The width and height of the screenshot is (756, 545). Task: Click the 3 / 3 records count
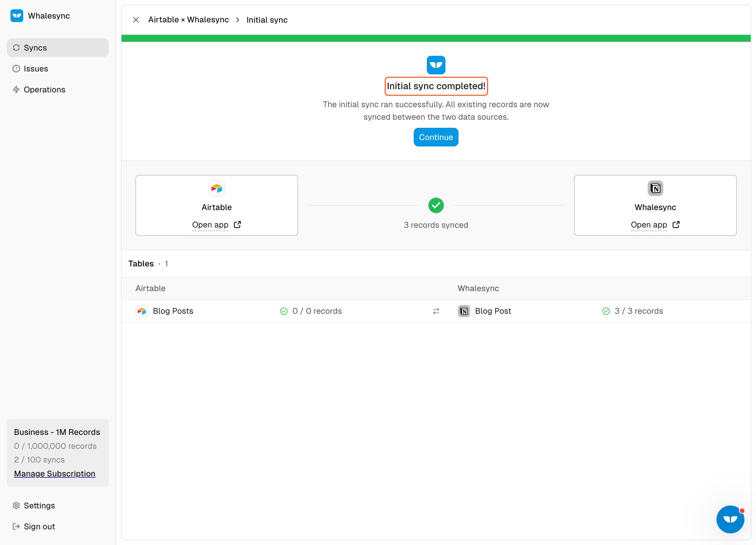point(639,311)
